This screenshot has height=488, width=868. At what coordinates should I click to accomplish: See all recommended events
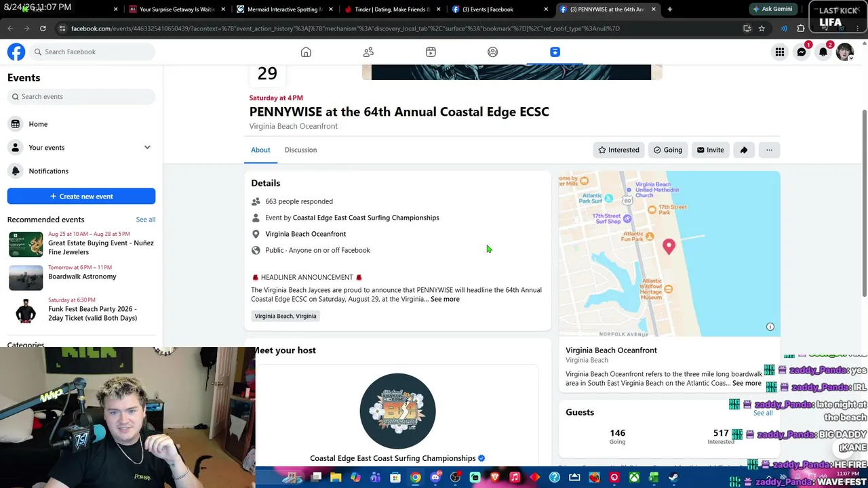145,220
